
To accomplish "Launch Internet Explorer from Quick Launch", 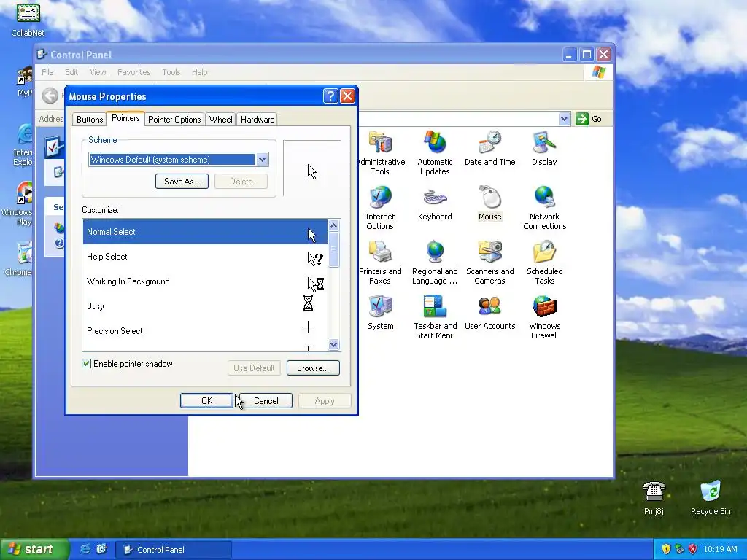I will [x=85, y=549].
